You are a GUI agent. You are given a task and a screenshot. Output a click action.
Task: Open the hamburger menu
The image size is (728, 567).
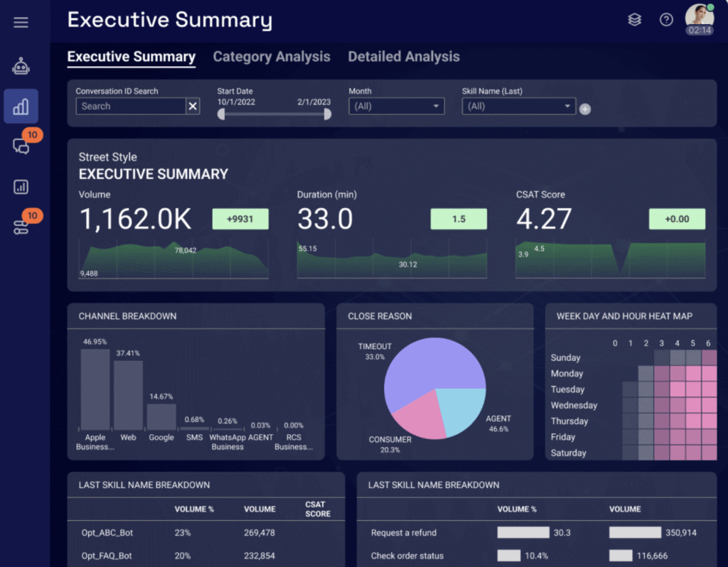[x=21, y=22]
